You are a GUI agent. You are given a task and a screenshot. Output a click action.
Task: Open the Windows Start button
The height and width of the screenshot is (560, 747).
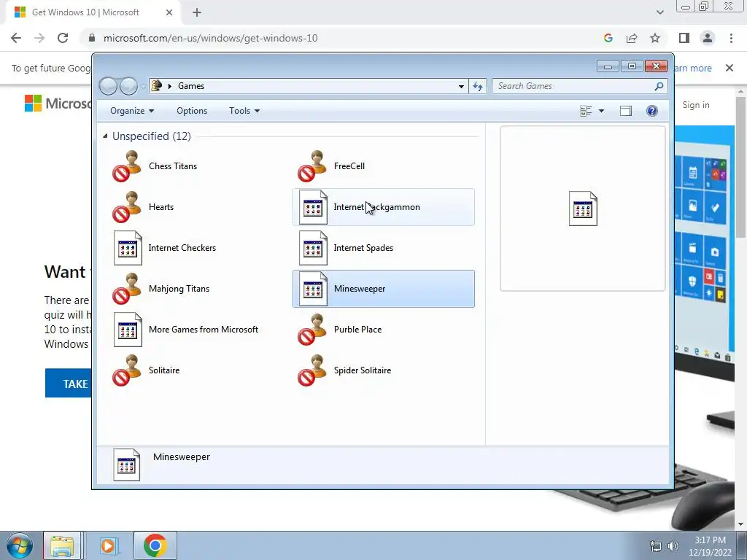[20, 545]
